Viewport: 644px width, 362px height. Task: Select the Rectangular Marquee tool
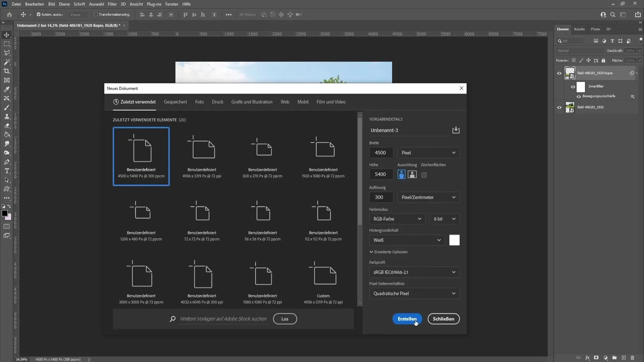(7, 44)
